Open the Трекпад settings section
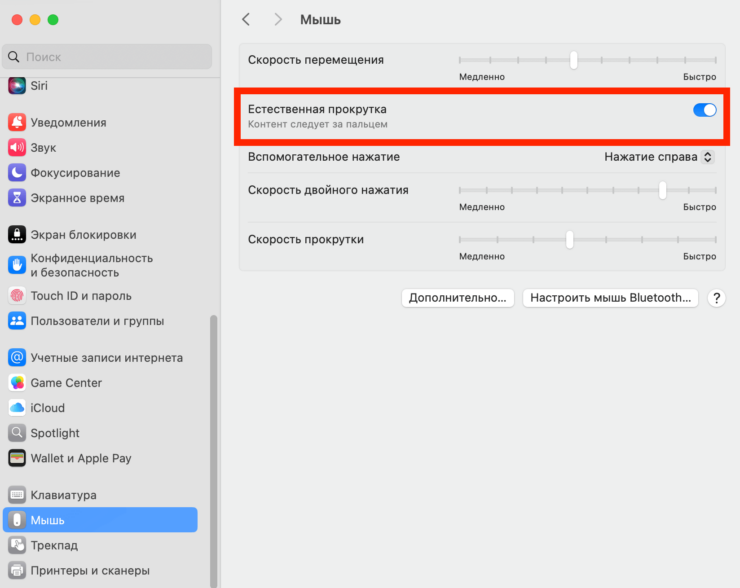 point(54,545)
